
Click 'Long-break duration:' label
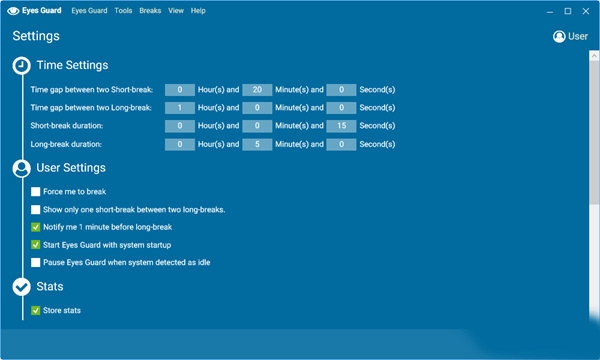click(66, 144)
